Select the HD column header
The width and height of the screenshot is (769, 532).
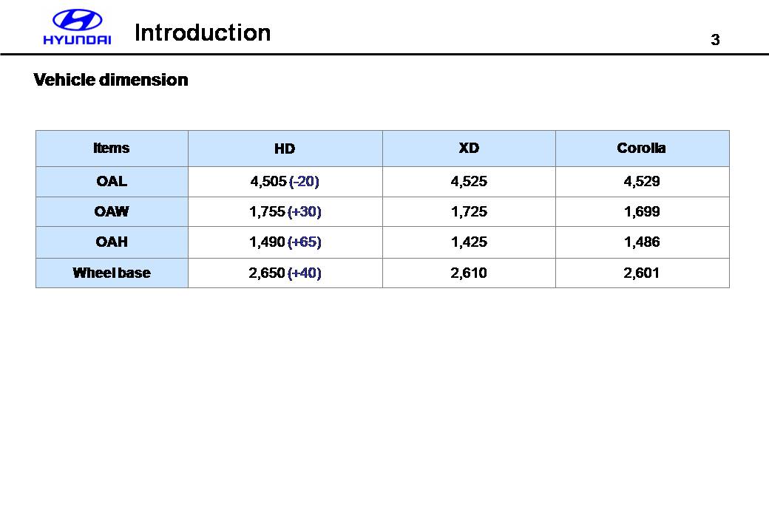[x=285, y=149]
